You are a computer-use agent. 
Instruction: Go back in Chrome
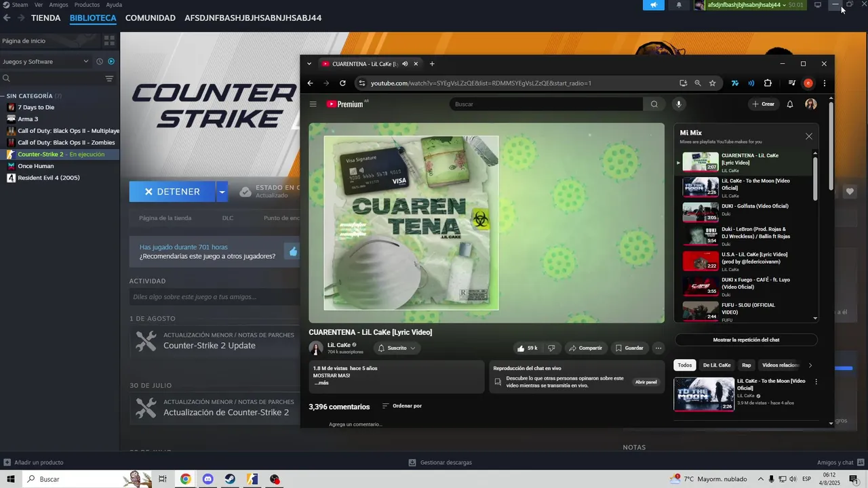tap(310, 83)
